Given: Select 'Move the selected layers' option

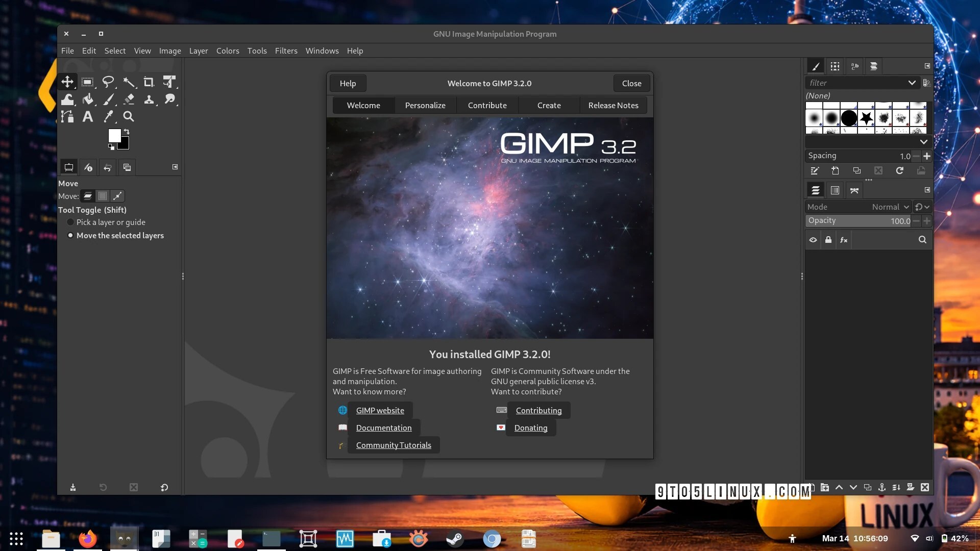Looking at the screenshot, I should [x=70, y=235].
